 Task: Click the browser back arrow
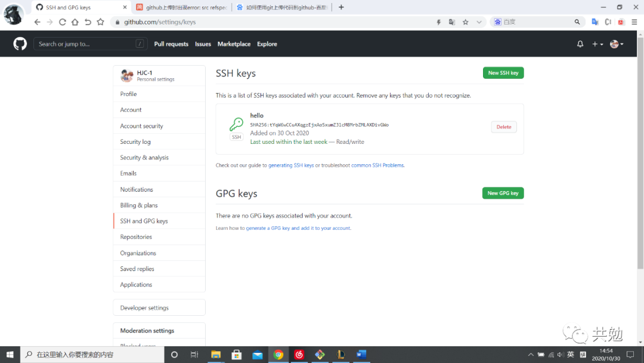coord(38,22)
